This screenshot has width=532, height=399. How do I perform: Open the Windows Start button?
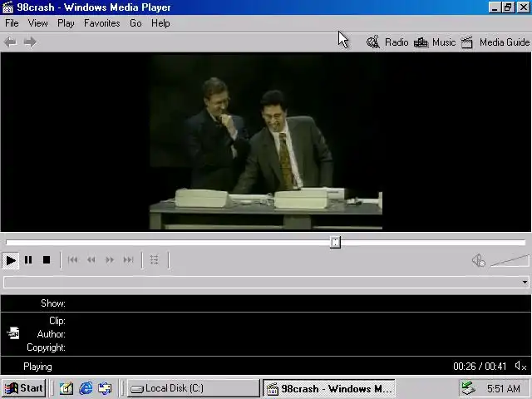23,388
